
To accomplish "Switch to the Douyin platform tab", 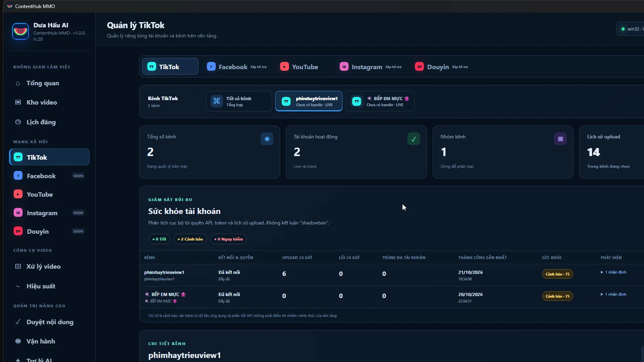I will point(441,67).
